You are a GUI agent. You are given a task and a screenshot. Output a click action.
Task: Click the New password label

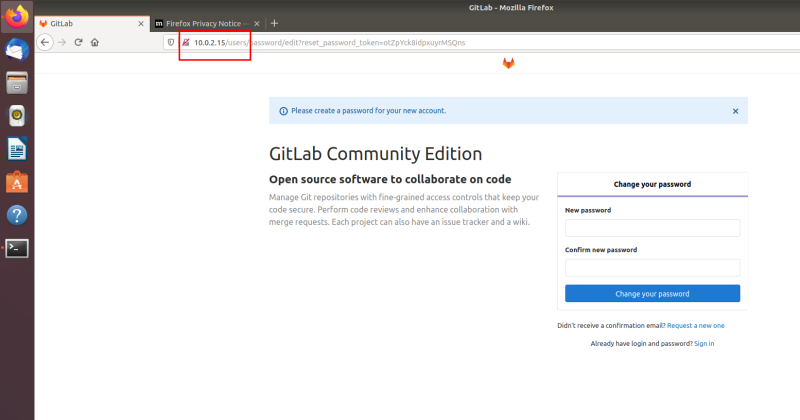pos(588,210)
